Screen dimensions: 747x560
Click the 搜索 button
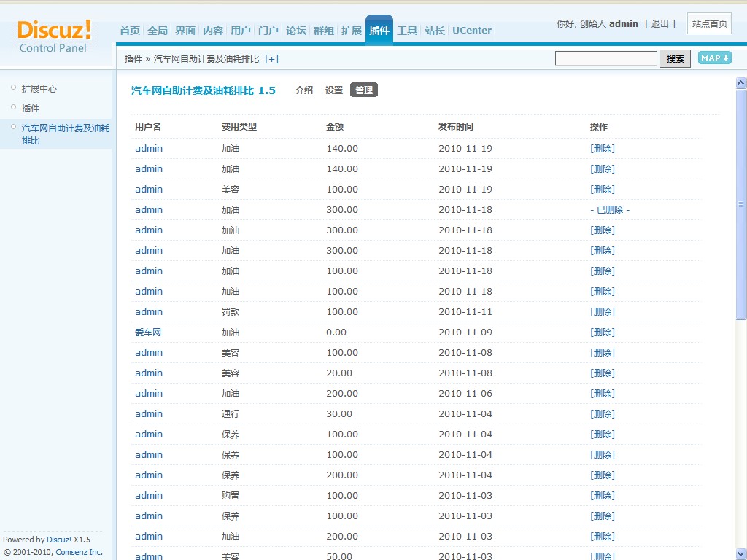(x=674, y=58)
